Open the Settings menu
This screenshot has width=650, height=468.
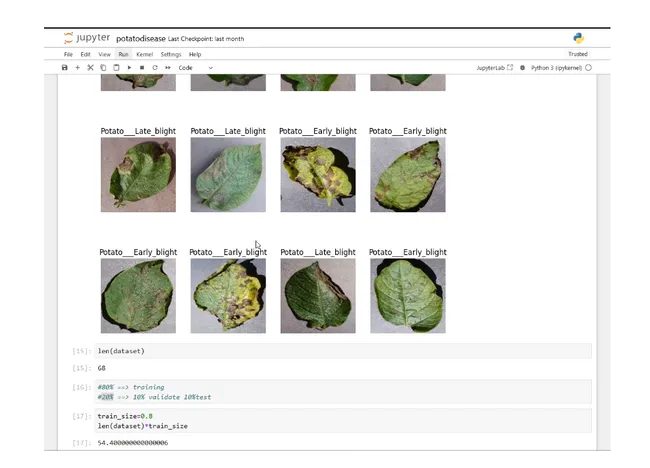[171, 54]
